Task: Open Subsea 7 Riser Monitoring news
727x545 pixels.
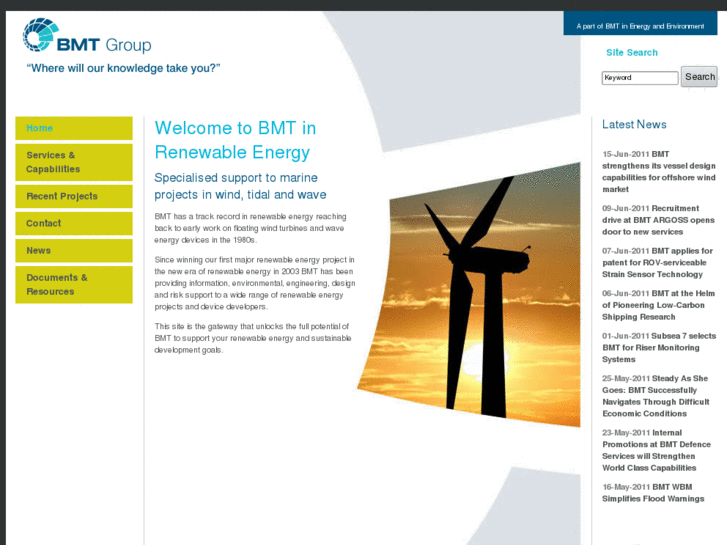Action: tap(659, 347)
